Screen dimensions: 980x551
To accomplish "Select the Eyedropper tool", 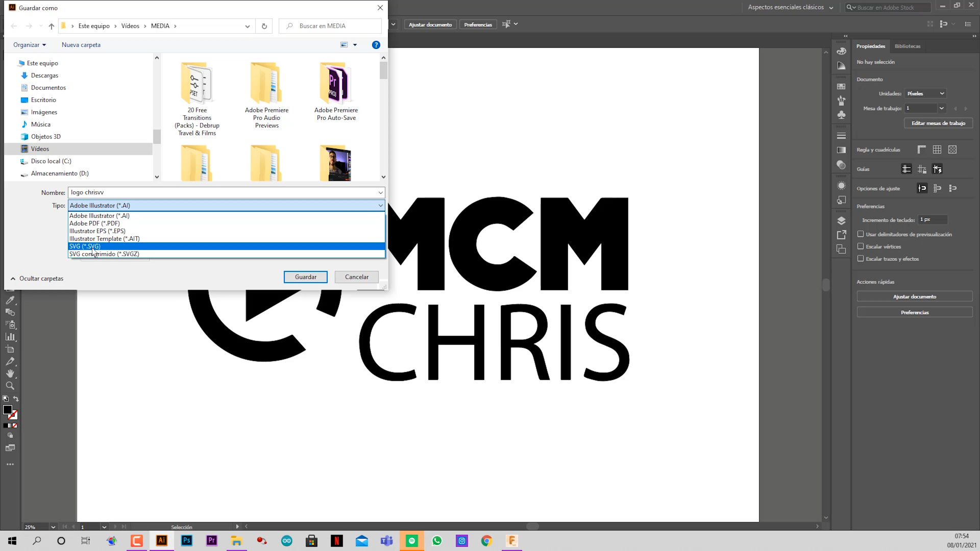I will point(10,300).
